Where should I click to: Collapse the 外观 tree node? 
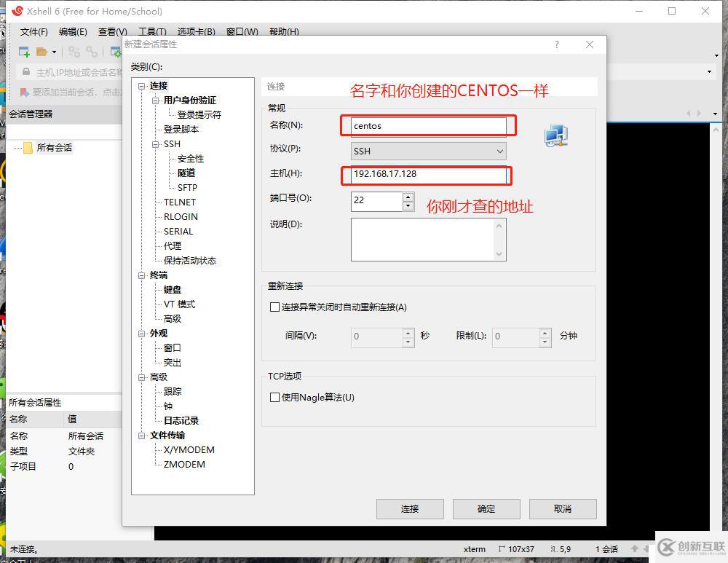point(141,334)
